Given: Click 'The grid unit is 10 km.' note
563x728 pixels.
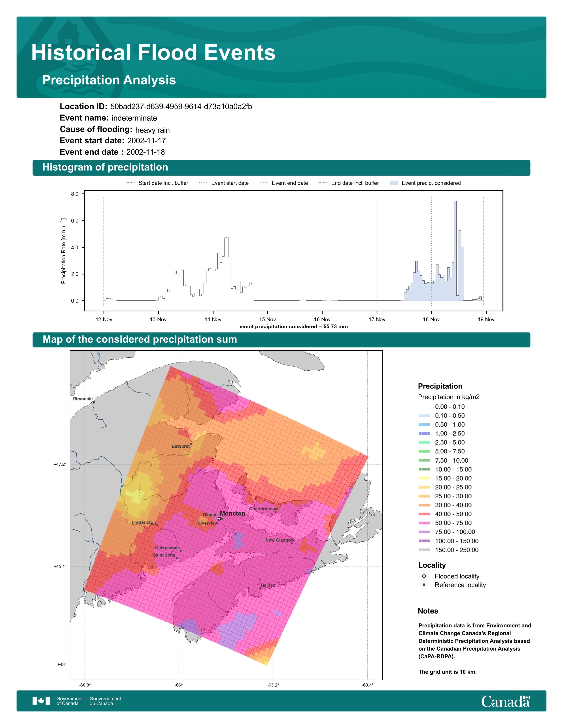Looking at the screenshot, I should point(448,672).
